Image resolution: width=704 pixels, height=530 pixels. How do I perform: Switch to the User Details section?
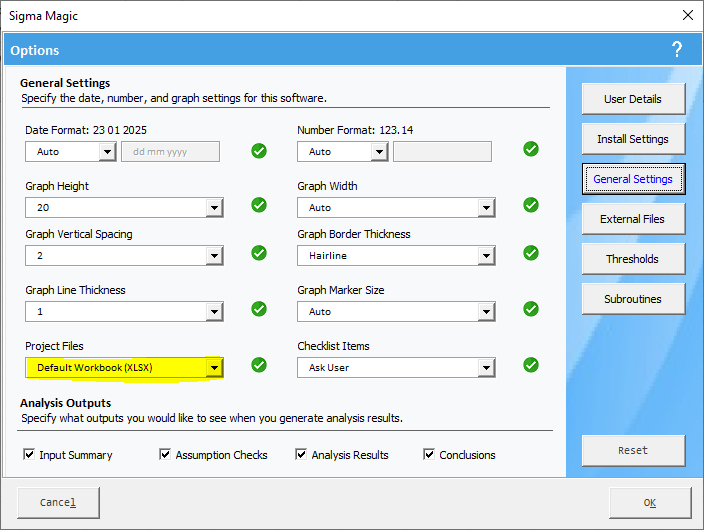(633, 99)
